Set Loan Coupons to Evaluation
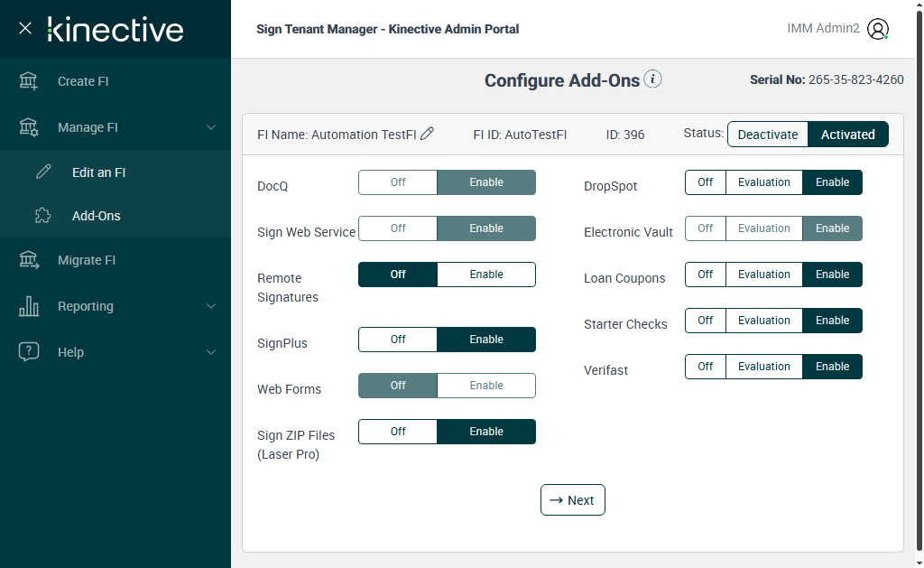924x568 pixels. click(763, 275)
